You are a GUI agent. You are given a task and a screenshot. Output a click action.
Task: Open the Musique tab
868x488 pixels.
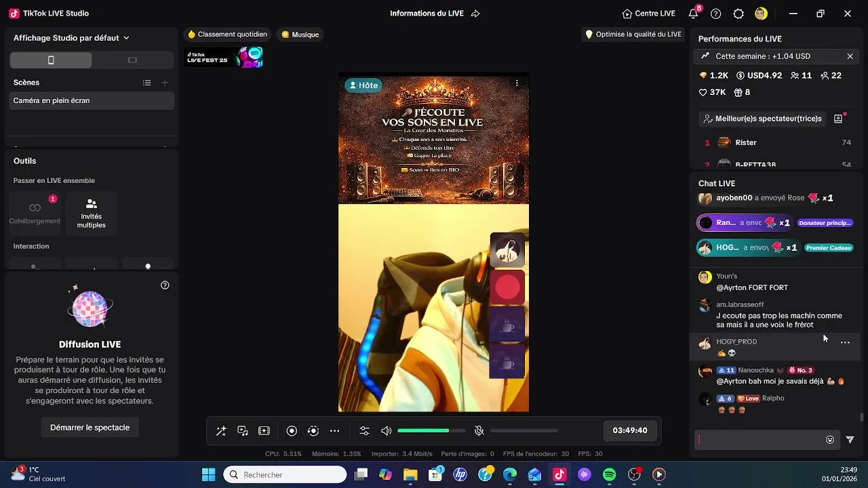coord(300,35)
